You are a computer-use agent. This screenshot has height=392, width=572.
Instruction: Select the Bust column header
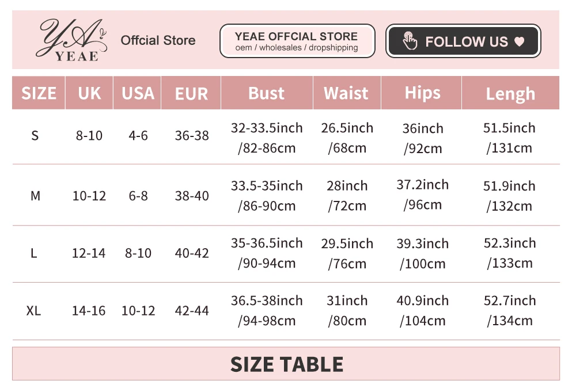[266, 93]
